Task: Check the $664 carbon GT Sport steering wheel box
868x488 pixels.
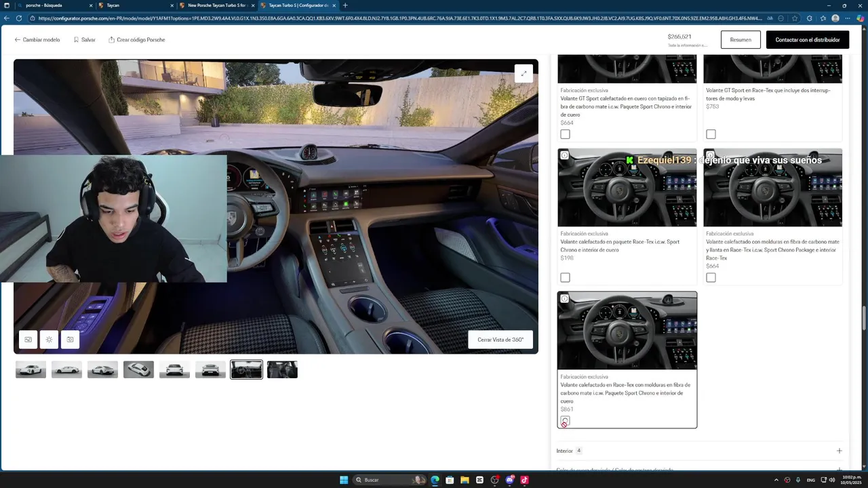Action: click(565, 134)
